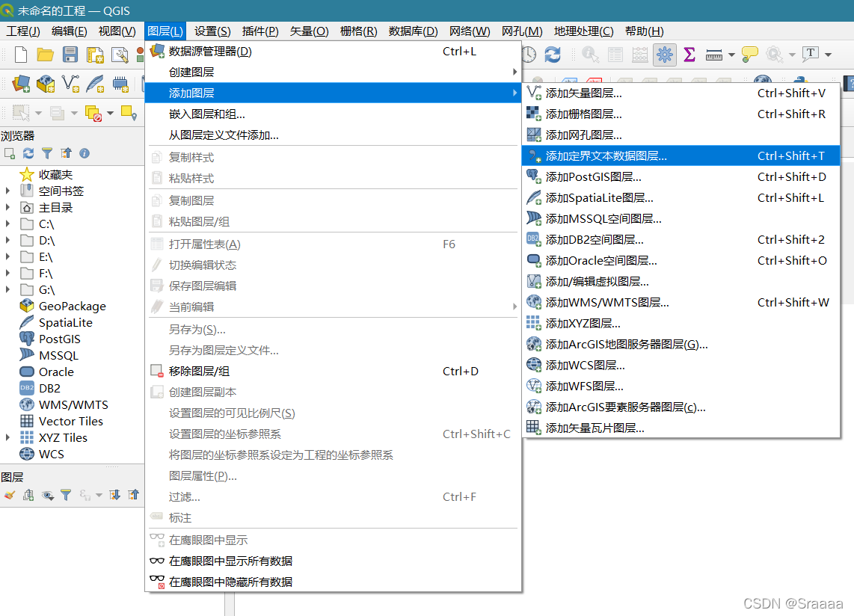
Task: Select SpatiaLite in browser tree
Action: point(65,322)
